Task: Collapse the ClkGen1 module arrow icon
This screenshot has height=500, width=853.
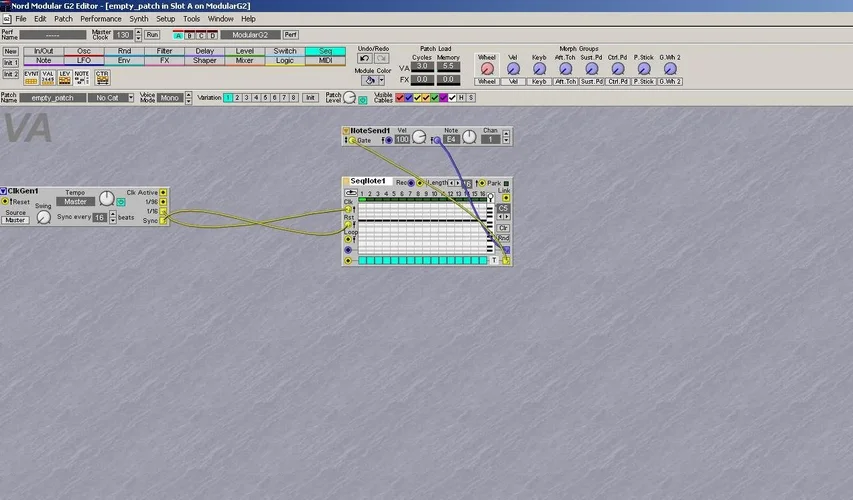Action: tap(4, 190)
